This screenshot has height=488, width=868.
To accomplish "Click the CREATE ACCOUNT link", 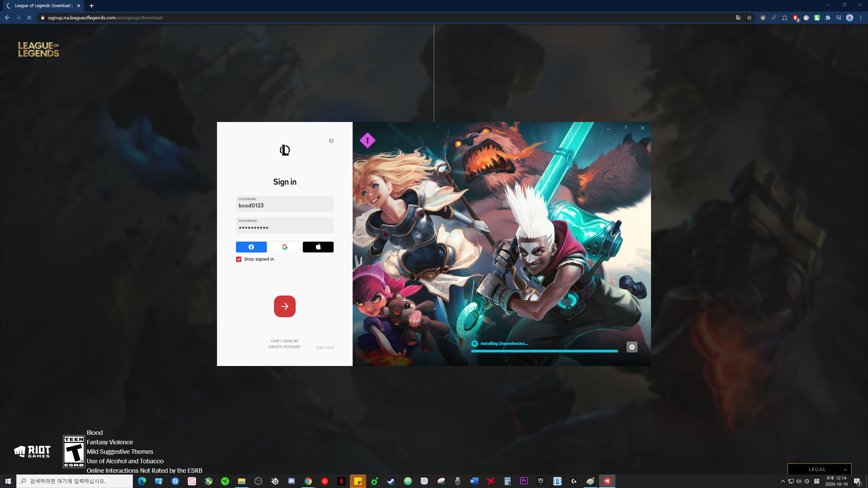I will (284, 347).
